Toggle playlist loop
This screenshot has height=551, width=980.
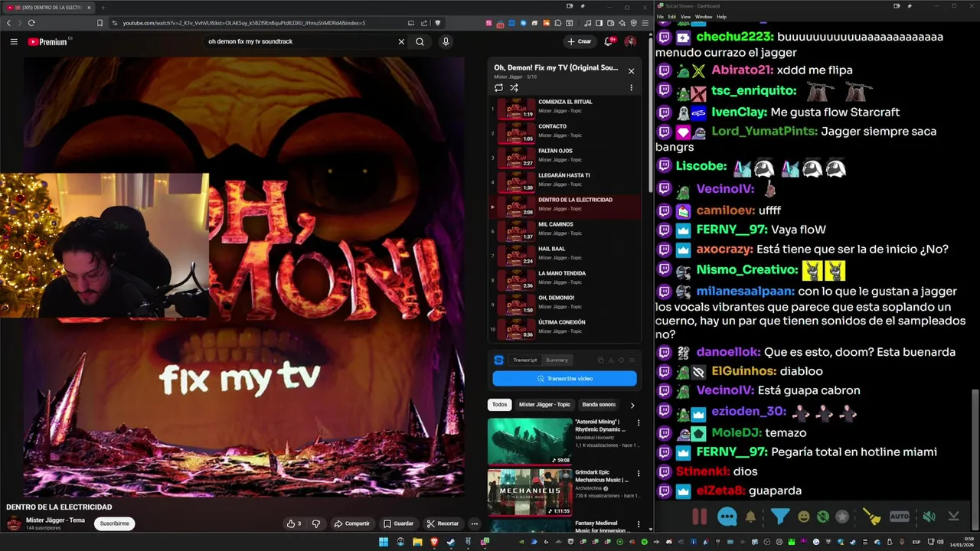click(498, 88)
